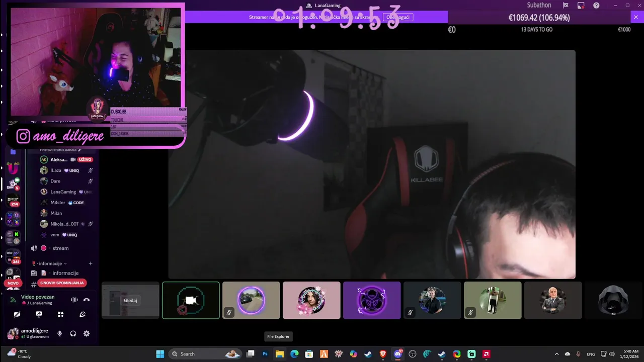Click ENG language indicator

coord(591,354)
